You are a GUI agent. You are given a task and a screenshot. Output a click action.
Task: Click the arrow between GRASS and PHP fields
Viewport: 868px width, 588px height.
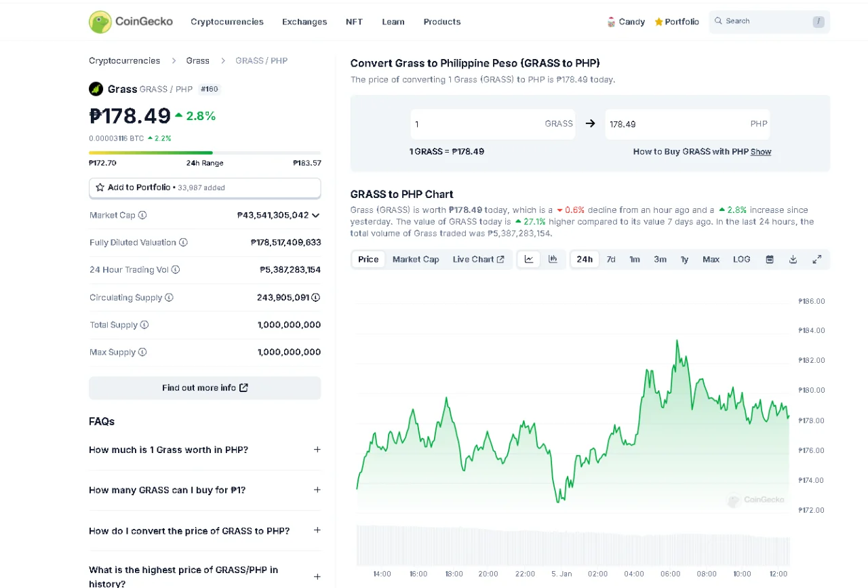coord(590,123)
